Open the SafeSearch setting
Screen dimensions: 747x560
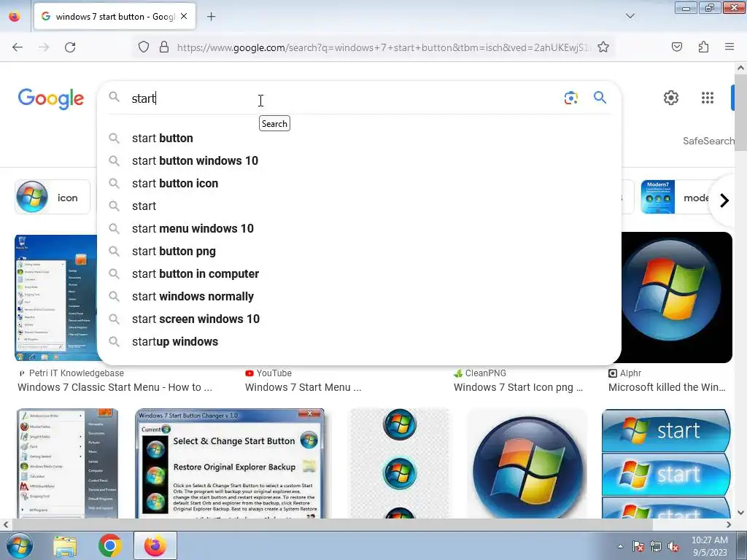pyautogui.click(x=708, y=141)
